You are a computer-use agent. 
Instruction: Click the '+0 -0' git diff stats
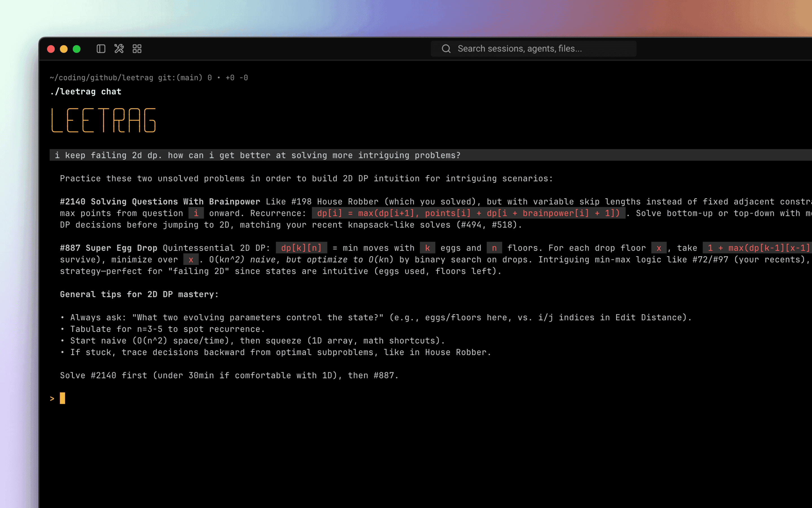[237, 78]
